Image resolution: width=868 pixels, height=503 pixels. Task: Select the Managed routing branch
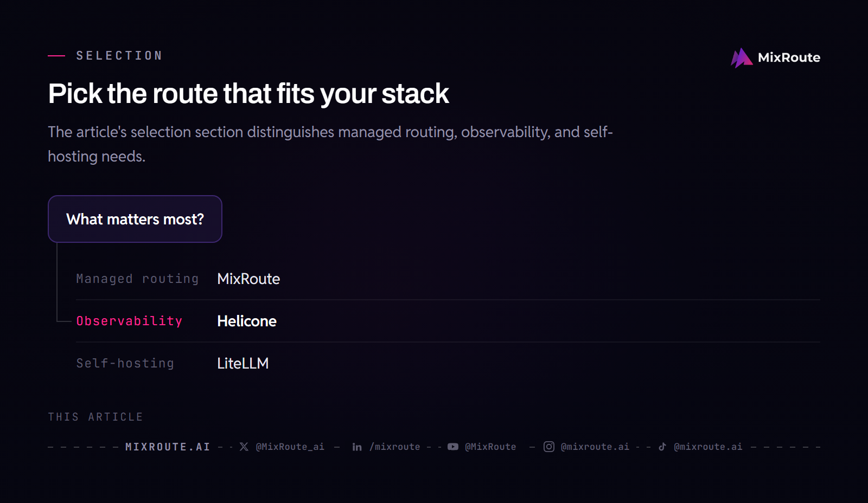tap(137, 279)
